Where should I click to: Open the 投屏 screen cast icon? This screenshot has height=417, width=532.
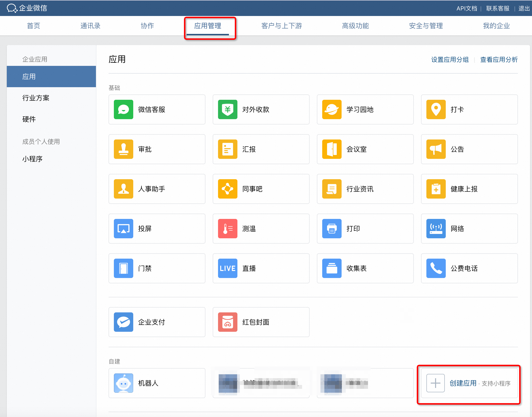pos(123,229)
